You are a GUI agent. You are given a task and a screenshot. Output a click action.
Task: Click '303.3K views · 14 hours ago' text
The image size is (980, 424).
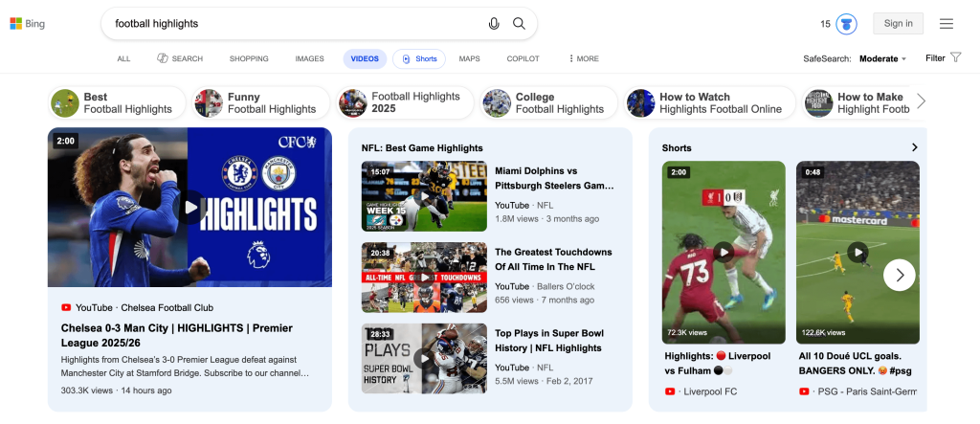[x=116, y=391]
